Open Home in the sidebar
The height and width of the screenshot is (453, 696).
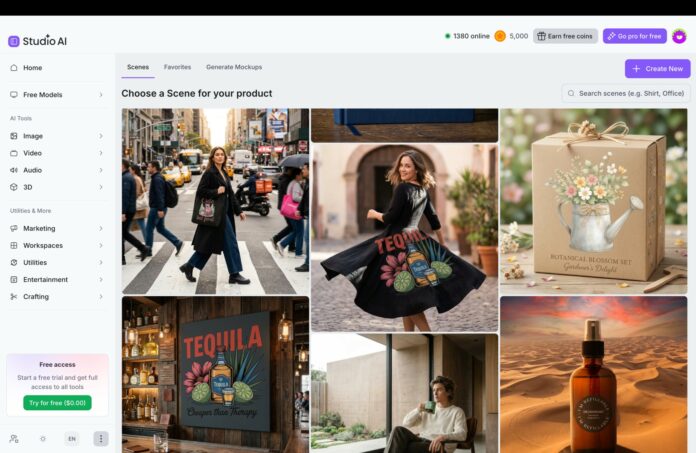coord(57,68)
